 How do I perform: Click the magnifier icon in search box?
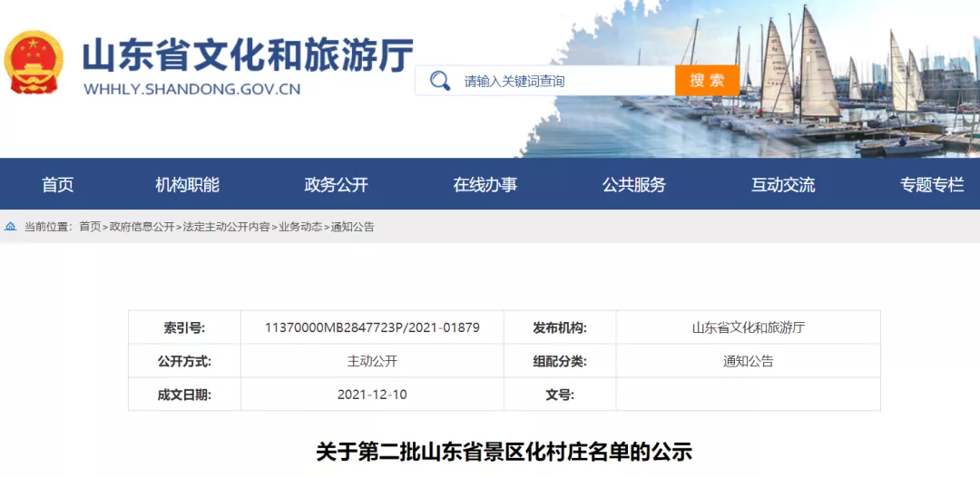pos(440,81)
